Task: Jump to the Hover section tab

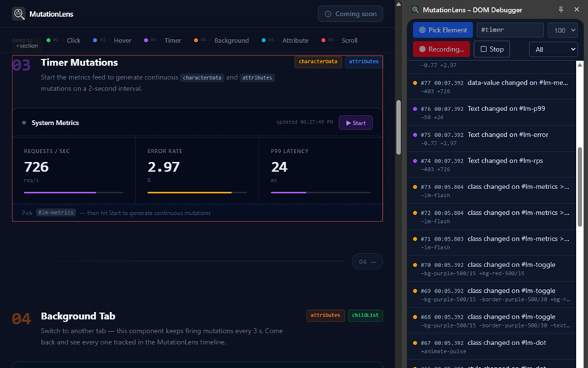Action: [112, 40]
